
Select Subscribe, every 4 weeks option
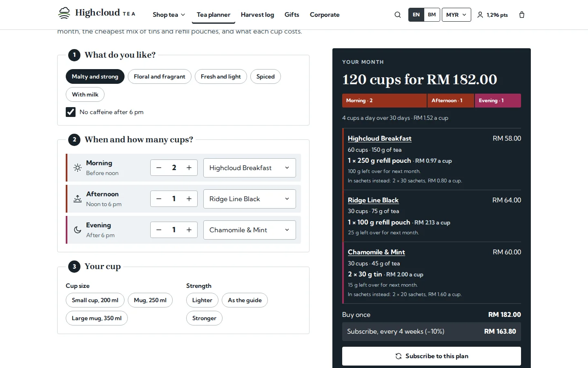[x=432, y=332]
